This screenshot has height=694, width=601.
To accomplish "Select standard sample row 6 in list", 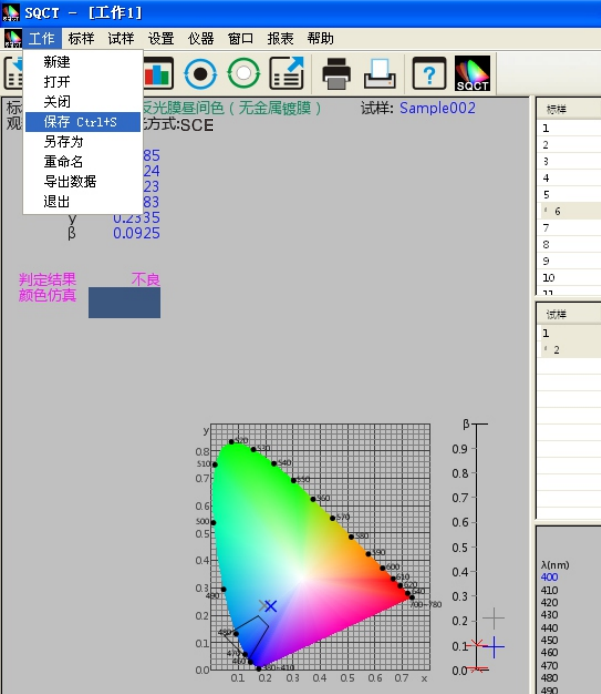I will click(558, 211).
